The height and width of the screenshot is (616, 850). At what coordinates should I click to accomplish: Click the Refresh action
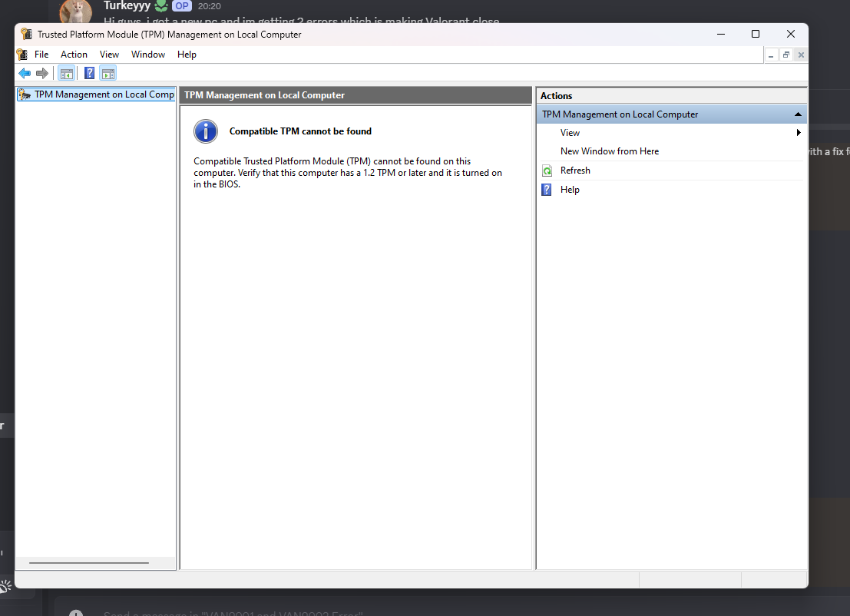click(575, 171)
